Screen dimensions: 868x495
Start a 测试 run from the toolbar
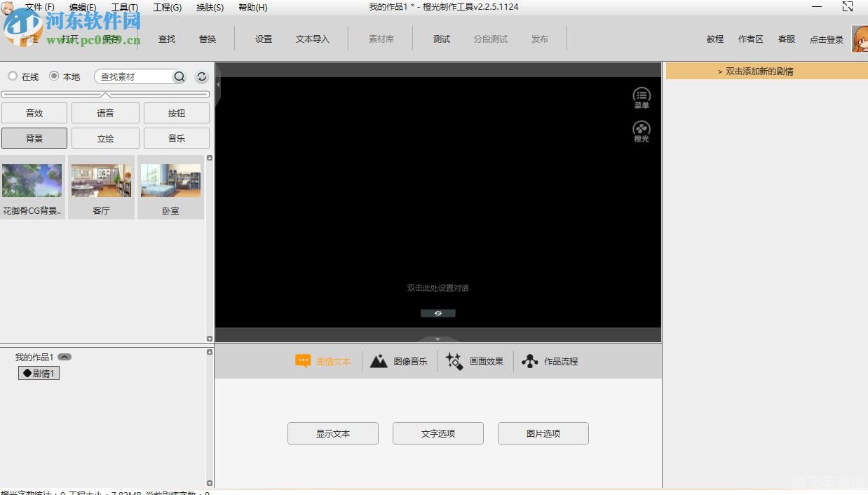pyautogui.click(x=442, y=39)
